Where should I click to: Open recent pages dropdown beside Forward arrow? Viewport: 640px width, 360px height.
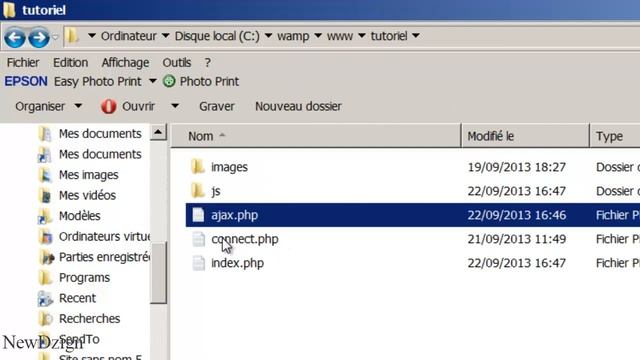pyautogui.click(x=56, y=37)
